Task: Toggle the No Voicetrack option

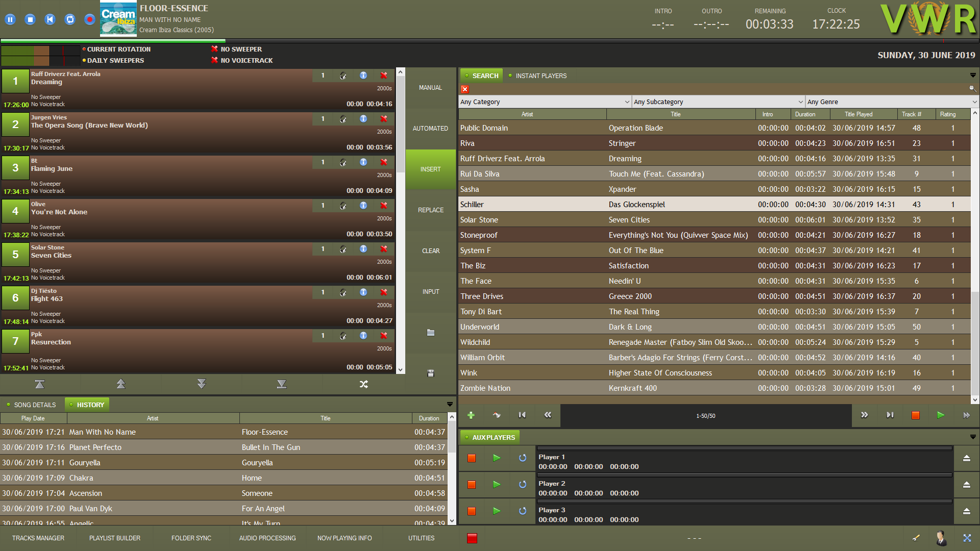Action: point(242,61)
